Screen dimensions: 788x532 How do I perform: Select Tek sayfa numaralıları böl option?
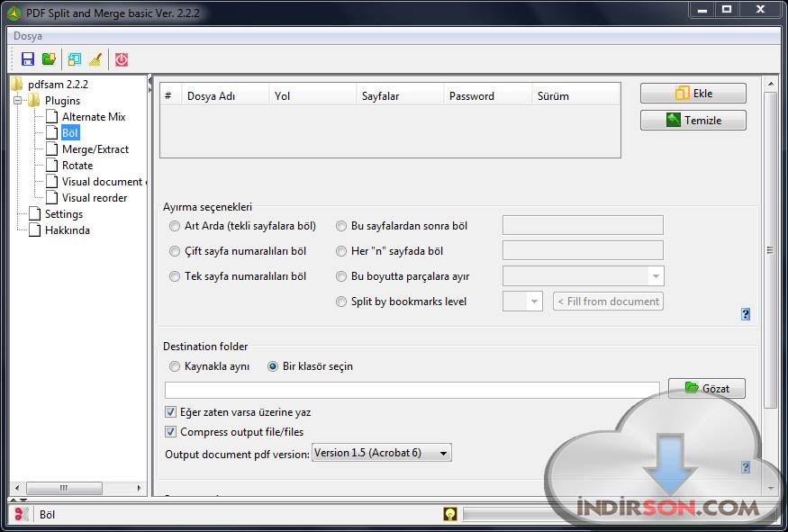click(x=175, y=276)
